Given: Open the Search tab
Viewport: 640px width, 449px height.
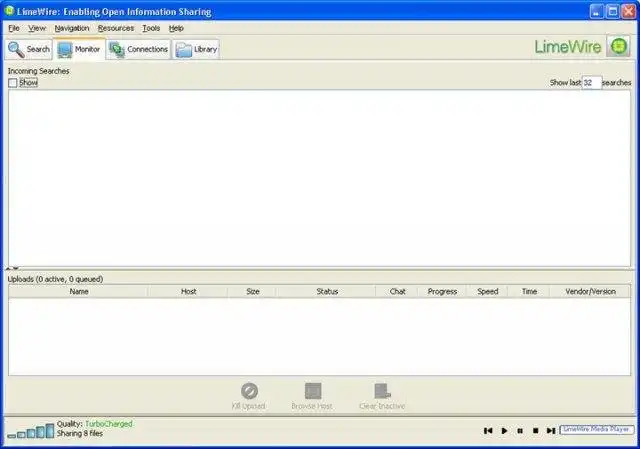Looking at the screenshot, I should 29,49.
